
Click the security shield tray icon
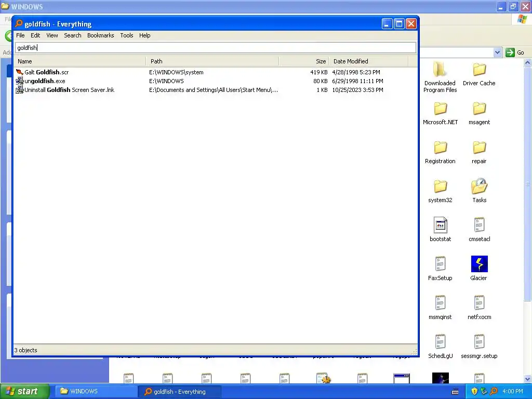click(x=474, y=391)
